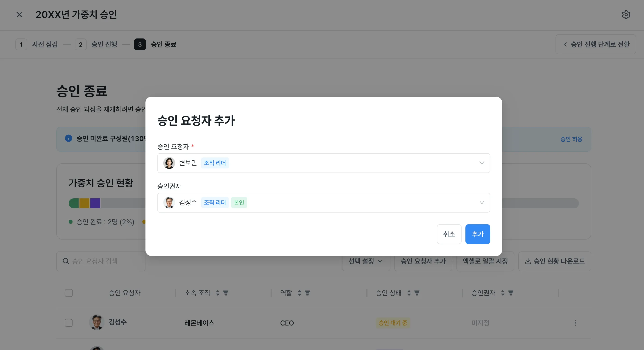
Task: Click 김성수's avatar in the 승인권자 field
Action: (169, 202)
